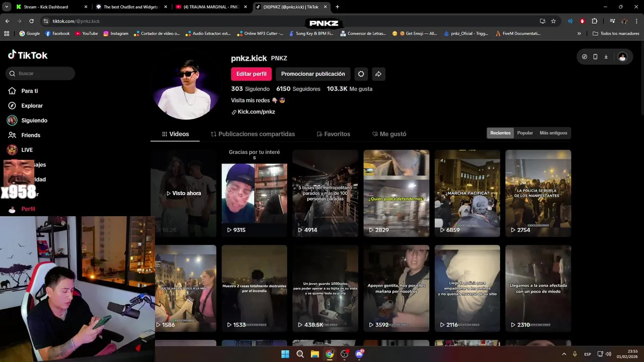Open Discord from the taskbar
Screen dimensions: 644x362
[359, 354]
